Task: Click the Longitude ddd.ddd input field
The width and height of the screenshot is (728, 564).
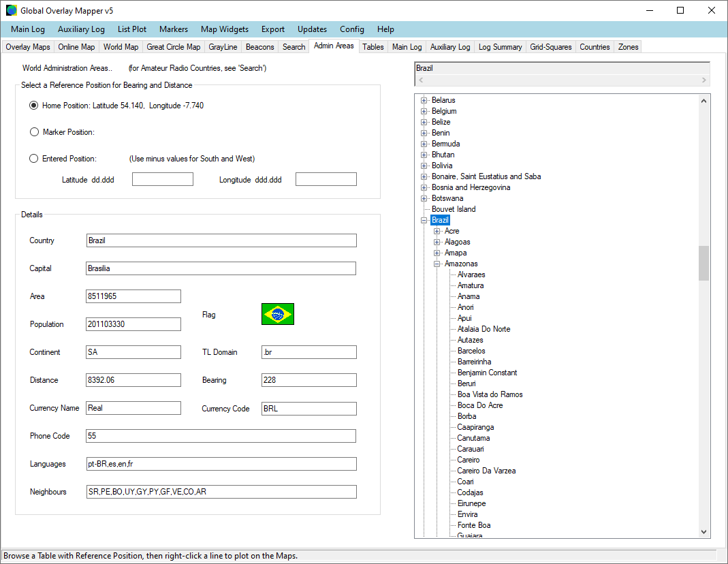Action: tap(326, 179)
